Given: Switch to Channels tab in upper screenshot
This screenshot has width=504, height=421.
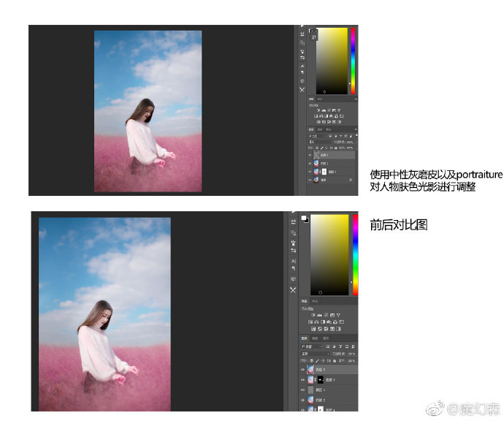Looking at the screenshot, I should point(320,129).
